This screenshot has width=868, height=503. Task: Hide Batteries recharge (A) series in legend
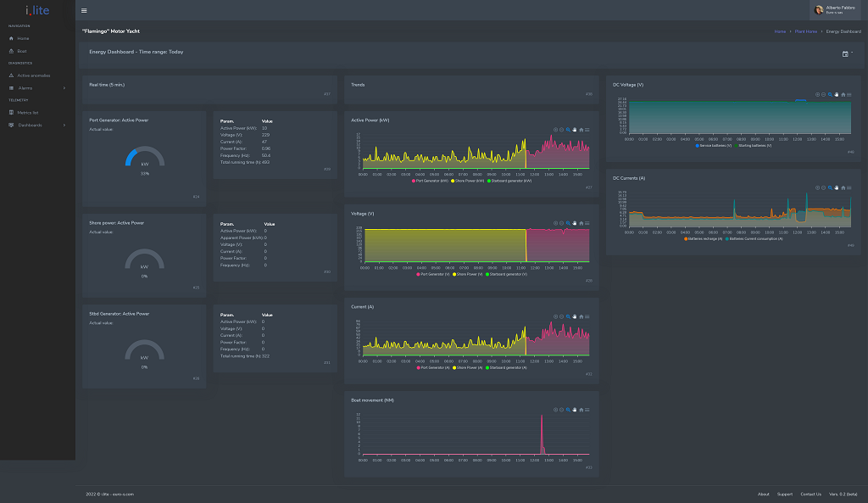703,239
